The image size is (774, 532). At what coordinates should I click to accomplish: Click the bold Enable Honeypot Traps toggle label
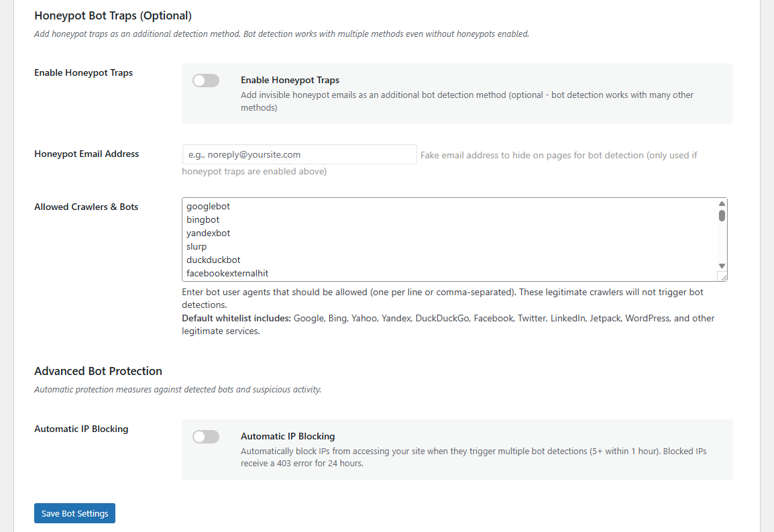[290, 81]
